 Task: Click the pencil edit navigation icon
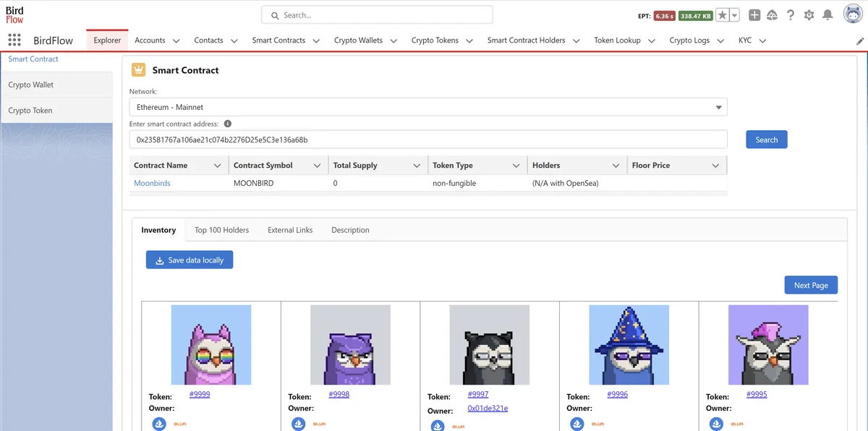860,41
